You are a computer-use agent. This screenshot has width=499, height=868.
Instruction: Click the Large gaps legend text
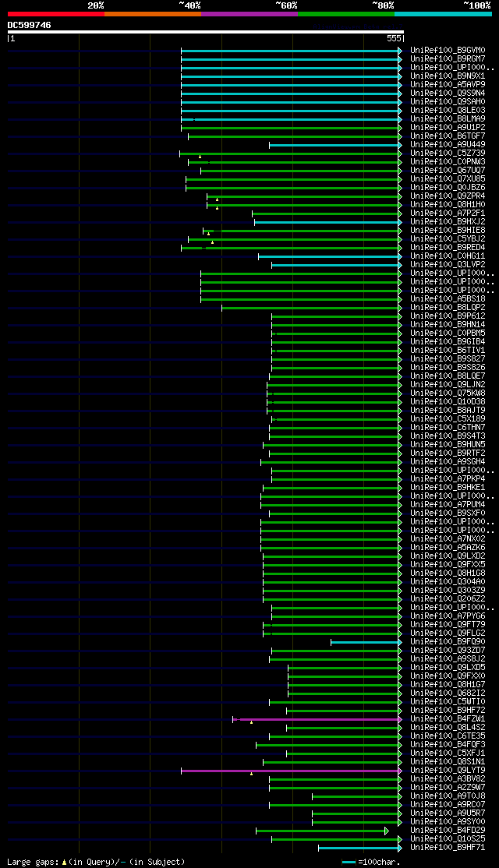point(33,863)
